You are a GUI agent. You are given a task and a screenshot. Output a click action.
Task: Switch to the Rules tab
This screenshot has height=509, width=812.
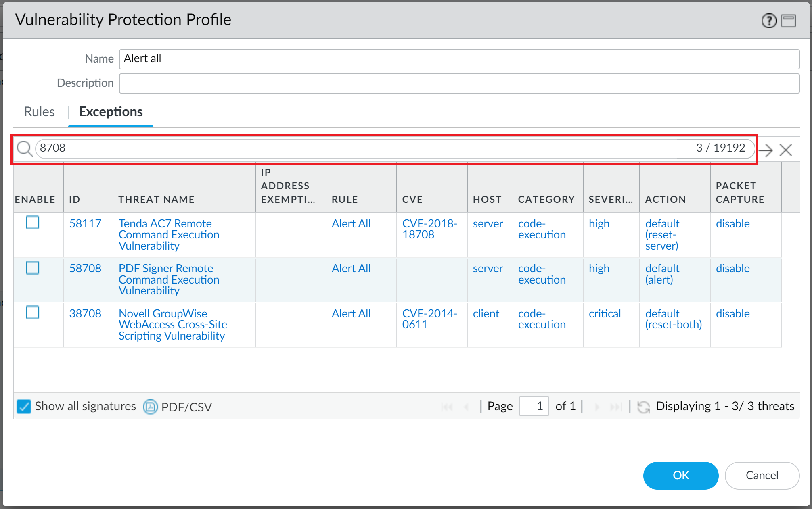(39, 112)
